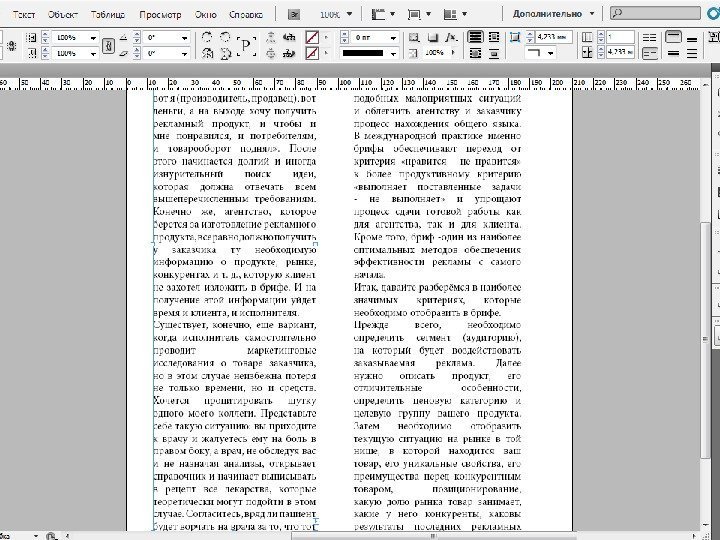The width and height of the screenshot is (720, 540).
Task: Select the next object with its icon
Action: pyautogui.click(x=289, y=54)
